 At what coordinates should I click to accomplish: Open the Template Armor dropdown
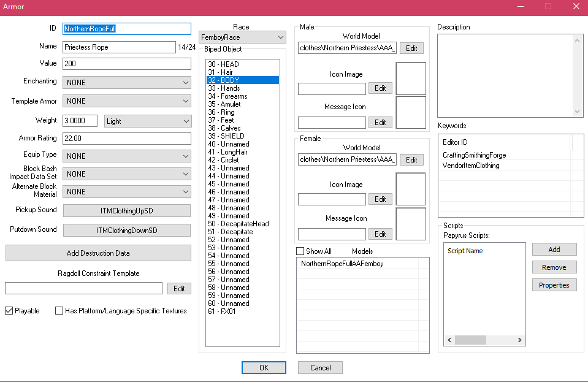[x=127, y=101]
